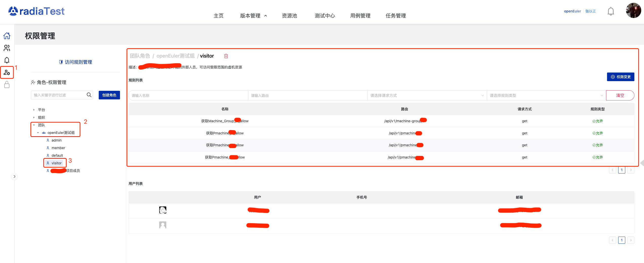Screen dimensions: 644x263
Task: Open the 请选择请求方式 dropdown
Action: coord(427,95)
